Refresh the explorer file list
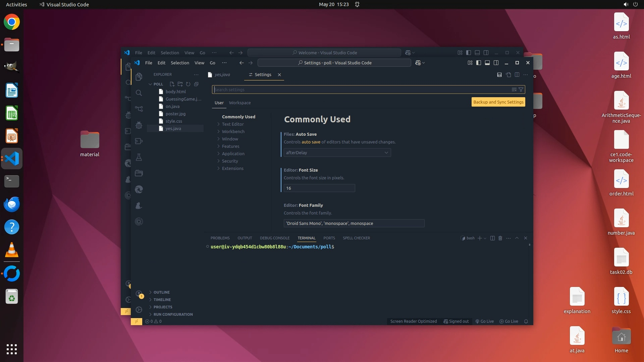Image resolution: width=644 pixels, height=362 pixels. tap(188, 84)
